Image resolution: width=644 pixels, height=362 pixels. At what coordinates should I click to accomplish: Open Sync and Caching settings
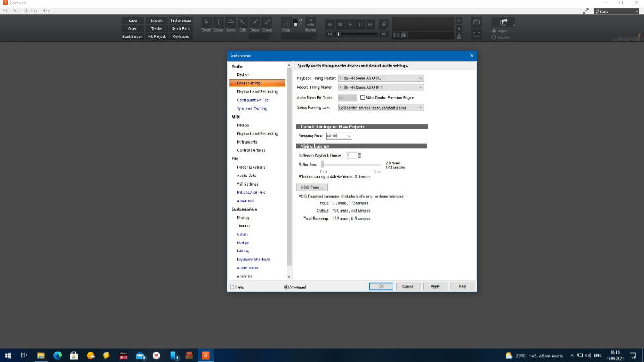[x=252, y=108]
